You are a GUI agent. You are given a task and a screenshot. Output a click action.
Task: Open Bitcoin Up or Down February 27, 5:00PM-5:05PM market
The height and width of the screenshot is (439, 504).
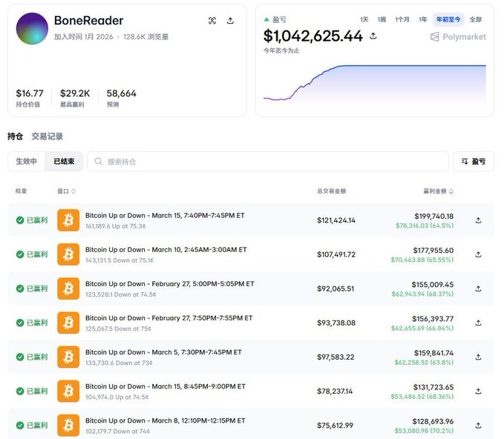tap(170, 284)
